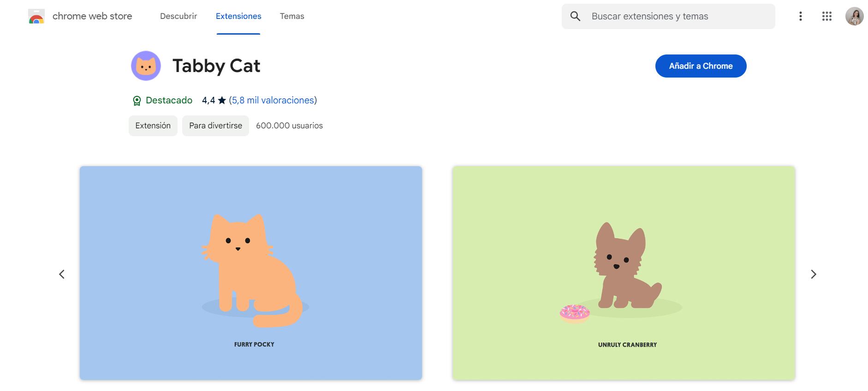Go to previous screenshot with left arrow
The height and width of the screenshot is (391, 868).
point(62,274)
